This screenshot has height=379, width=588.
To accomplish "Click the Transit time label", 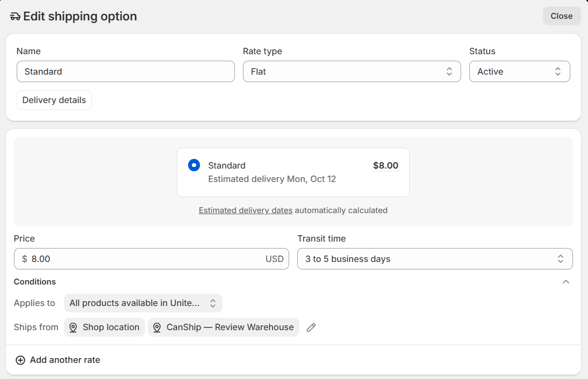I will pos(321,238).
